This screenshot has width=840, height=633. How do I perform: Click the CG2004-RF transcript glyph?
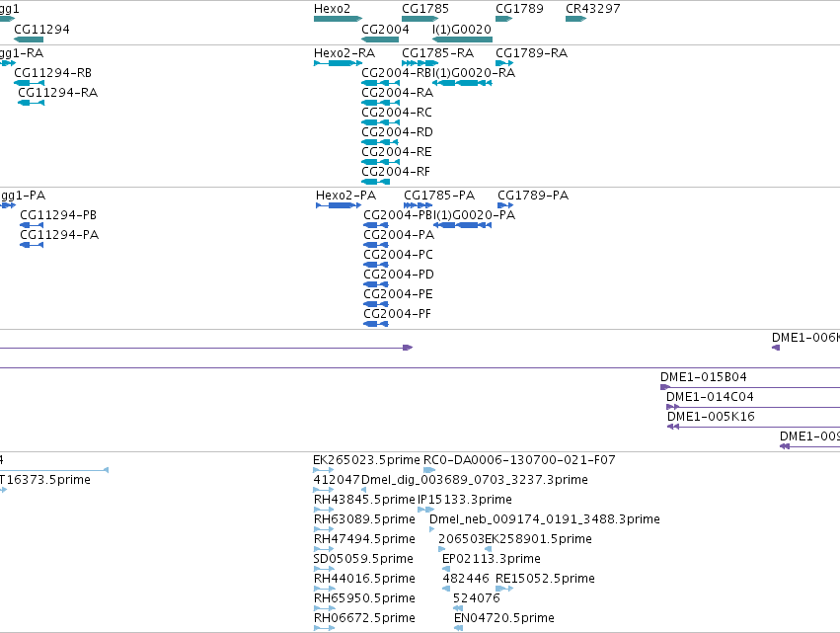375,183
